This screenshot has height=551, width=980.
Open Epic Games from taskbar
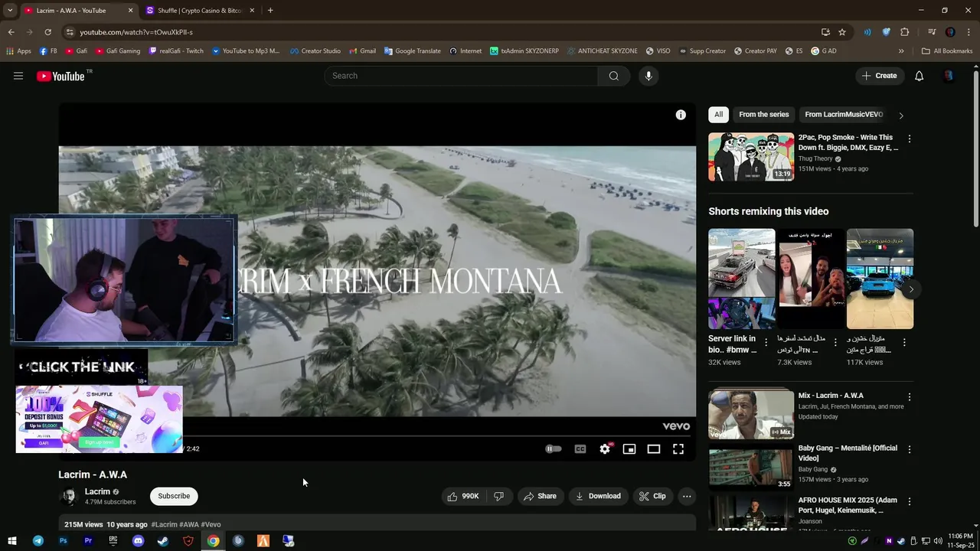coord(113,541)
